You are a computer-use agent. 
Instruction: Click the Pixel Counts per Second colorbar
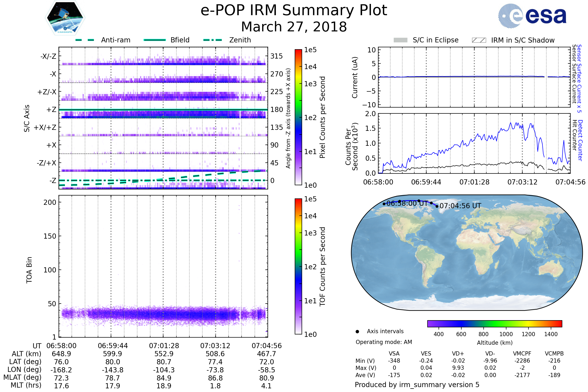(x=298, y=117)
